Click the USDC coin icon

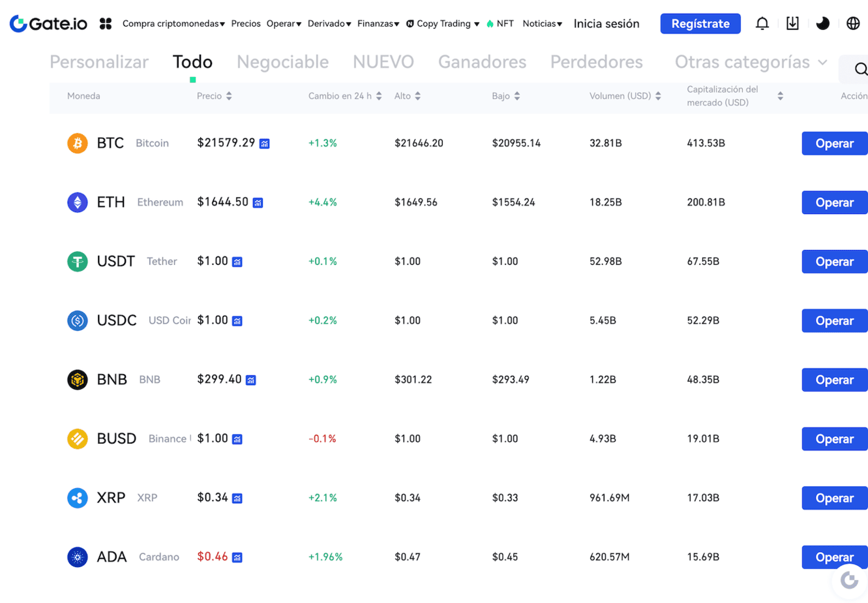coord(78,320)
